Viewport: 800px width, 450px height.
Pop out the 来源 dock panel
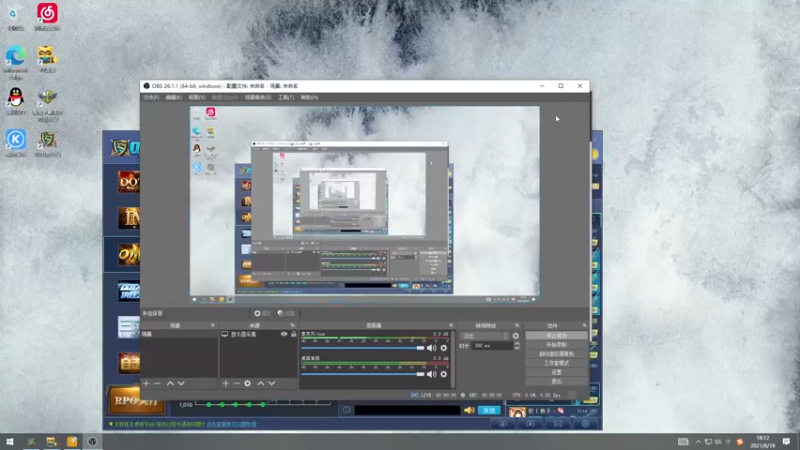tap(292, 325)
